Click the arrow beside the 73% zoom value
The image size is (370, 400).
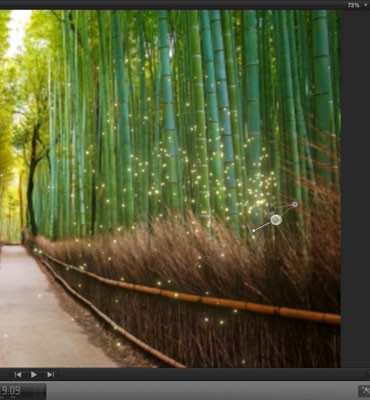366,5
